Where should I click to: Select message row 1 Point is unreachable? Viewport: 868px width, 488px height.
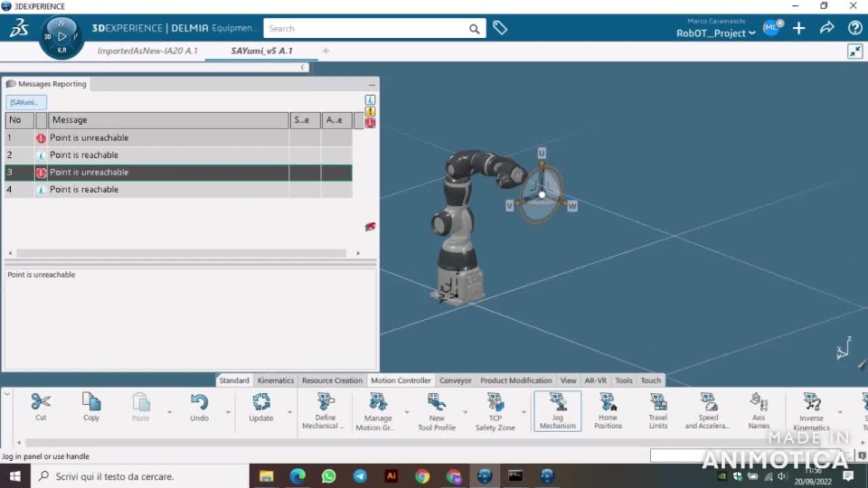[178, 137]
